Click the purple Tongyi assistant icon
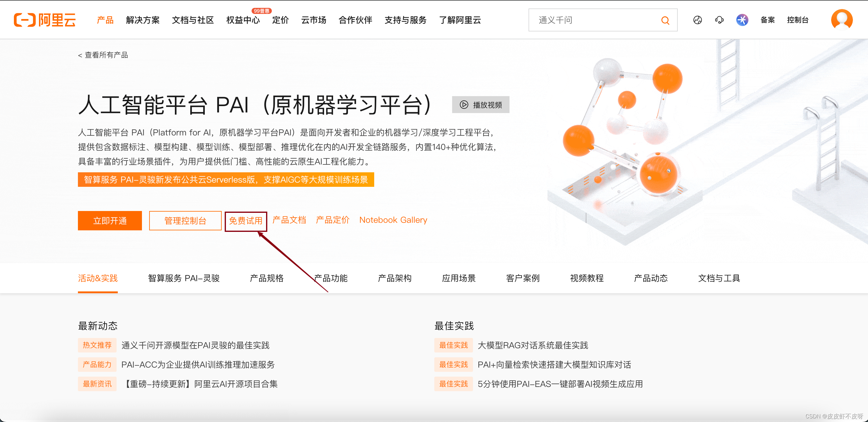The height and width of the screenshot is (422, 868). [x=742, y=20]
